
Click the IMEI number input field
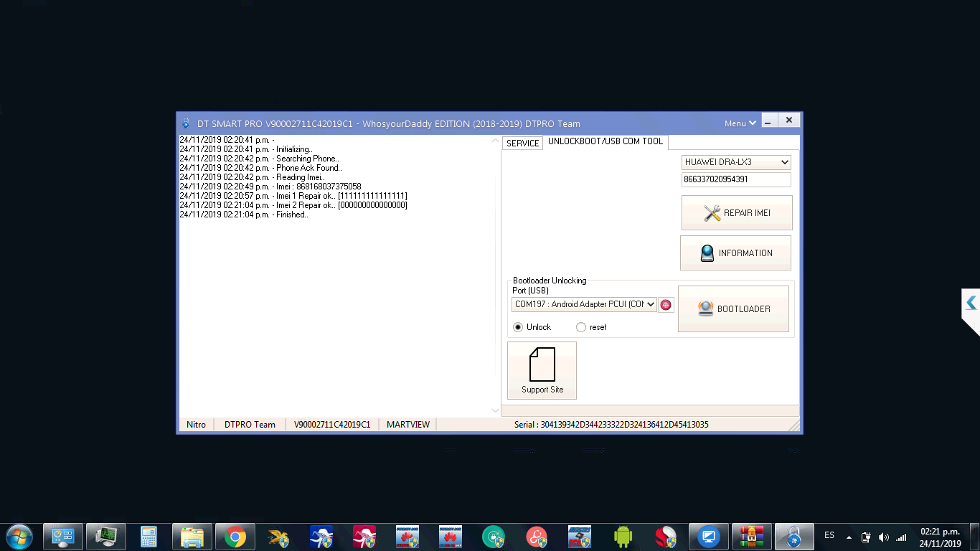[736, 179]
